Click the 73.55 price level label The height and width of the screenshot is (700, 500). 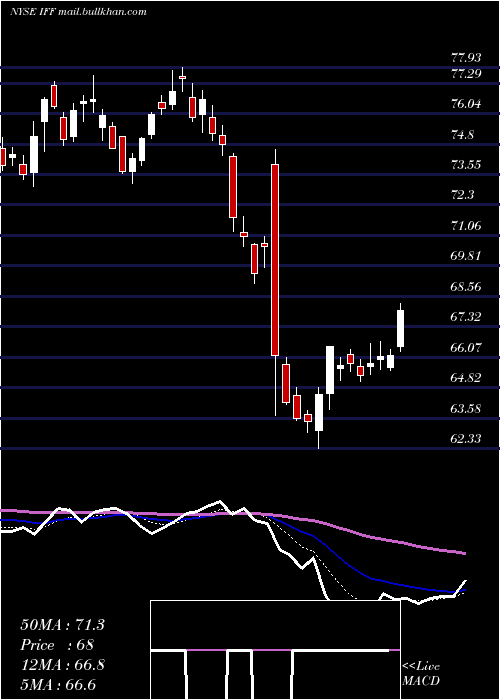click(466, 165)
